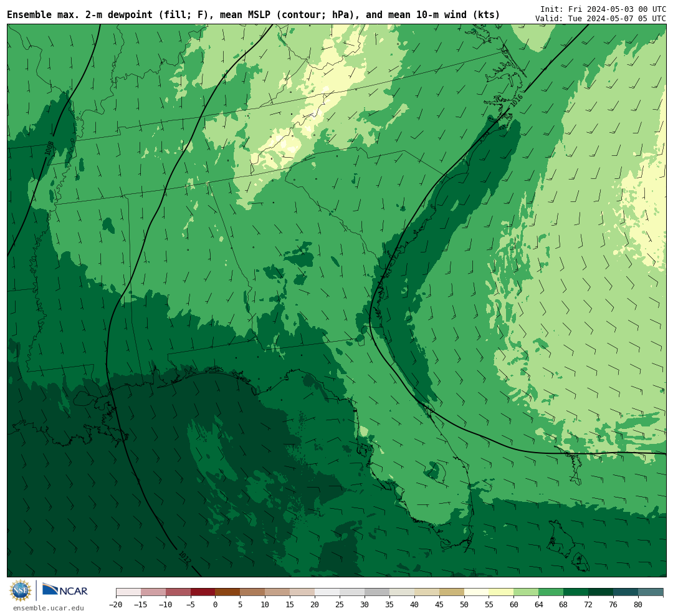This screenshot has width=673, height=616.
Task: Select colorbar swatch between -10 and -5
Action: coord(178,592)
